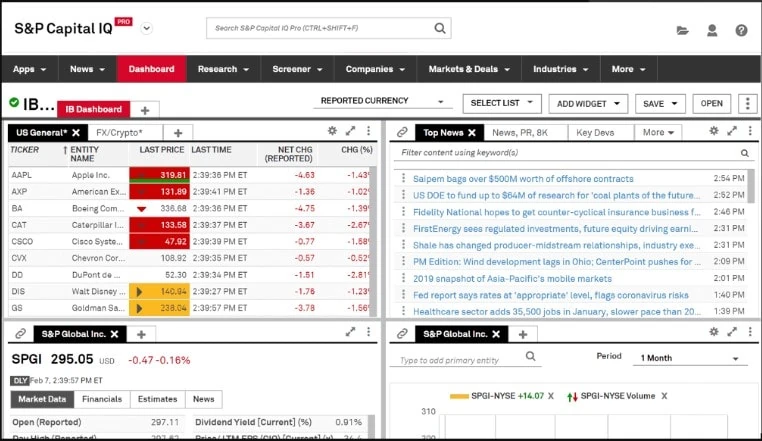Open Top News widget kebab menu
The height and width of the screenshot is (441, 762).
pyautogui.click(x=750, y=130)
